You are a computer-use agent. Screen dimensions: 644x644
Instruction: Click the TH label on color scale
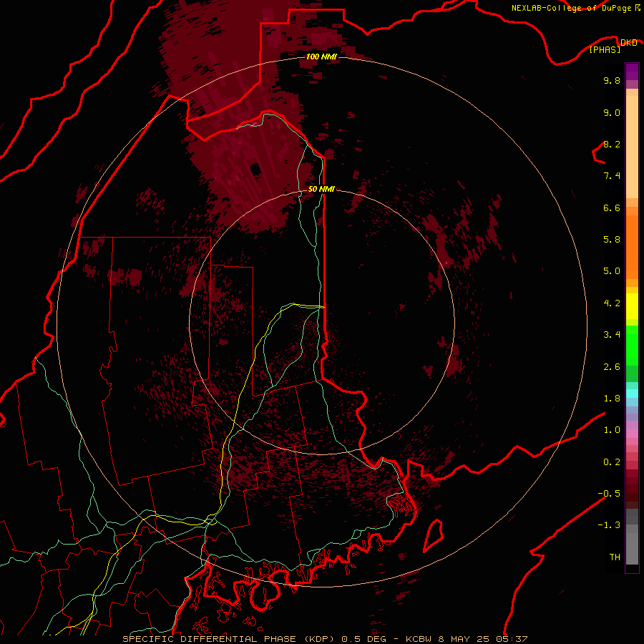click(615, 557)
